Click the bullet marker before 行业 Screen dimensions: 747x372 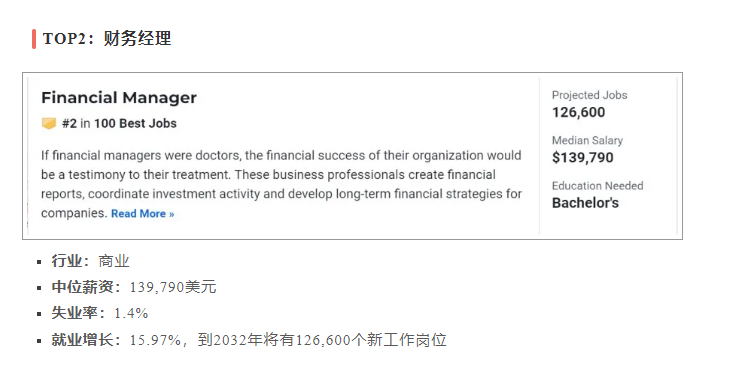click(x=39, y=262)
